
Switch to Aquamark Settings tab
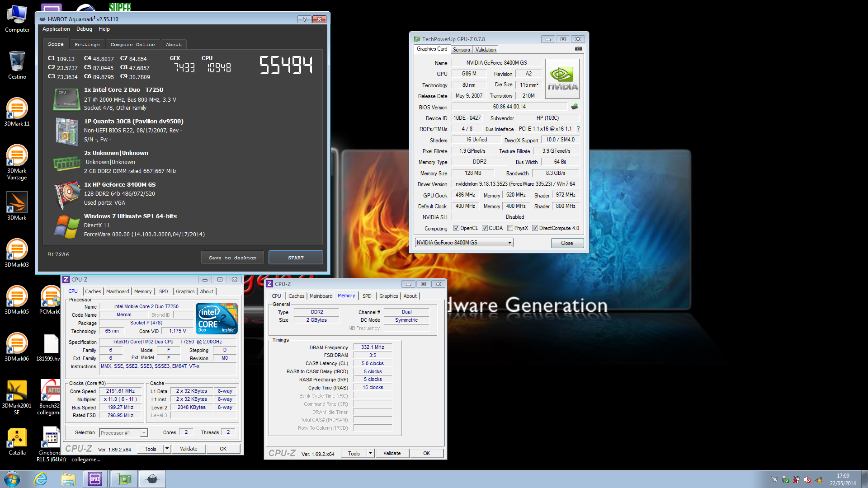point(87,44)
